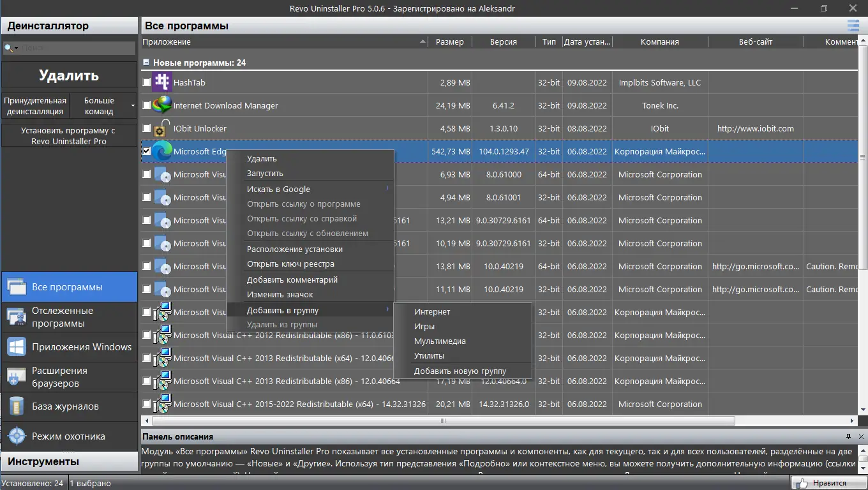The width and height of the screenshot is (868, 490).
Task: Click the horizontal scrollbar thumb of the program list
Action: tap(444, 421)
